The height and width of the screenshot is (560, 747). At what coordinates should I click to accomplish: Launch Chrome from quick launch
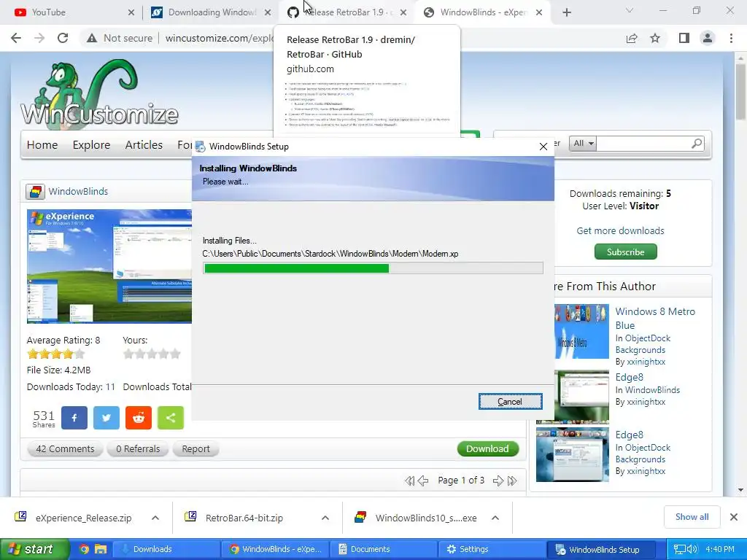[84, 549]
